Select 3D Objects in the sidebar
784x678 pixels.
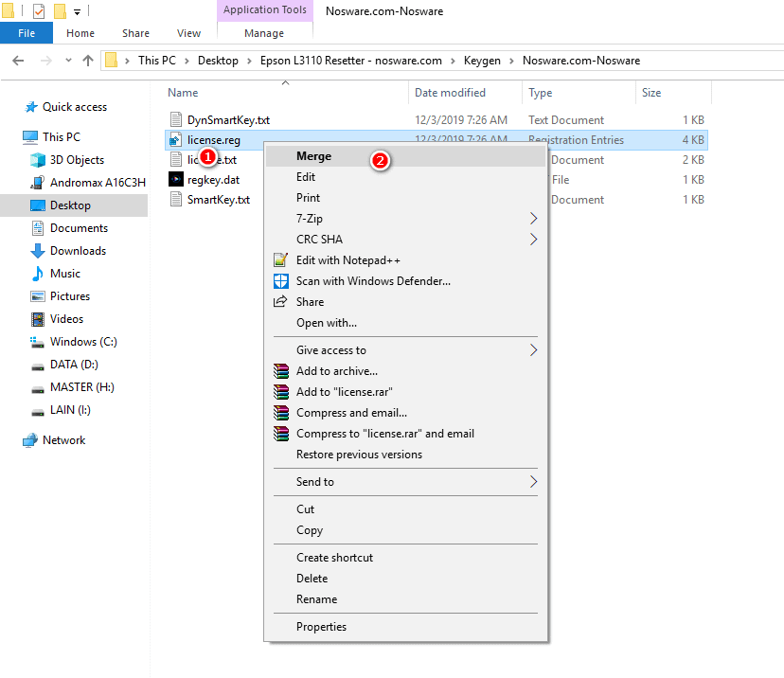[x=77, y=160]
